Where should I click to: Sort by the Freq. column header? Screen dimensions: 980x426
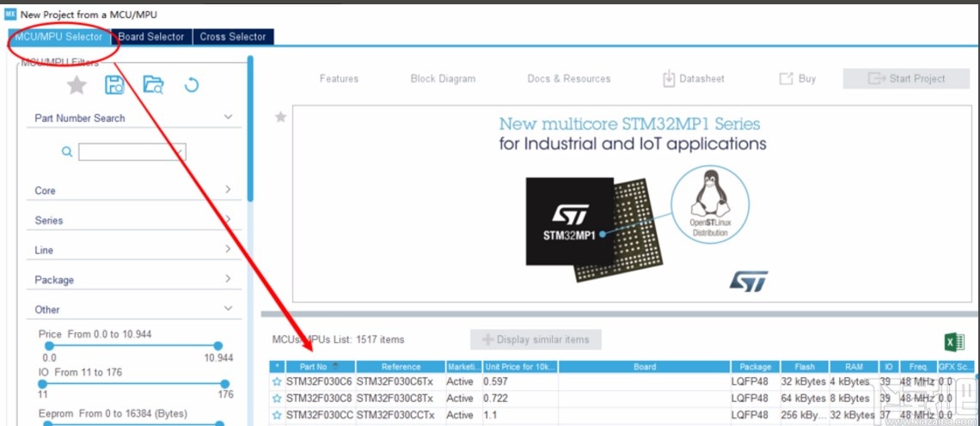[x=917, y=367]
